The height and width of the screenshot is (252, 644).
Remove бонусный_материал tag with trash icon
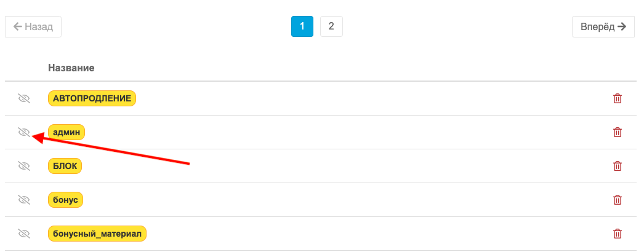pyautogui.click(x=617, y=234)
